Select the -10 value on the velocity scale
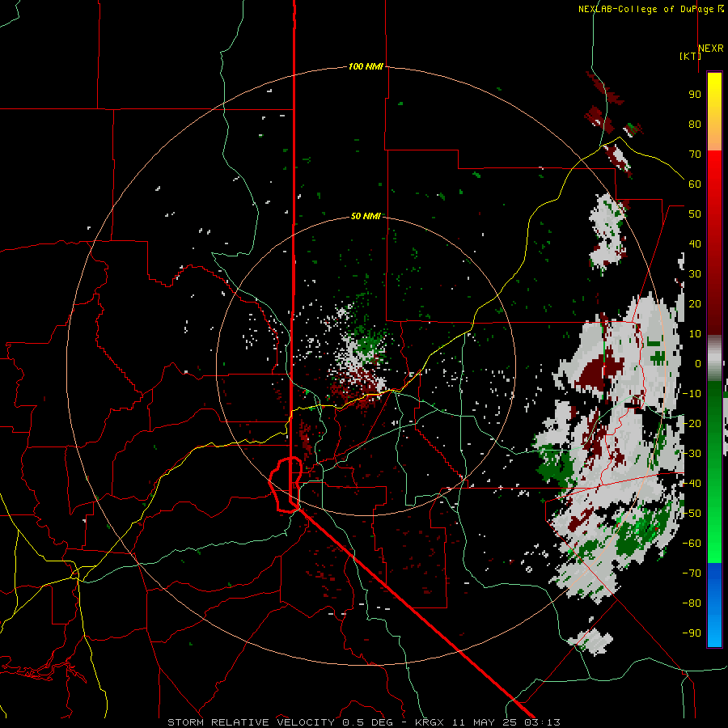The height and width of the screenshot is (728, 728). 692,394
